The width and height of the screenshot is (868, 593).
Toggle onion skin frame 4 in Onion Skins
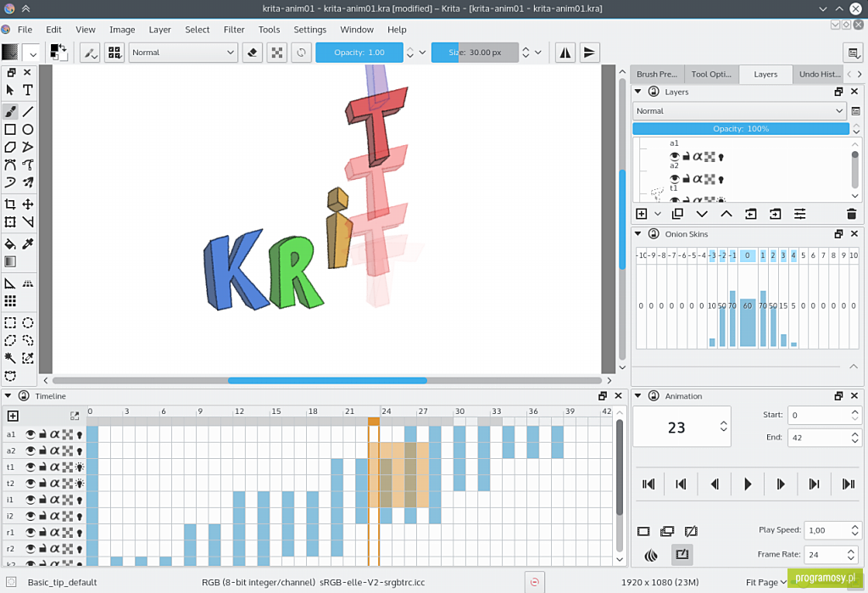coord(793,255)
